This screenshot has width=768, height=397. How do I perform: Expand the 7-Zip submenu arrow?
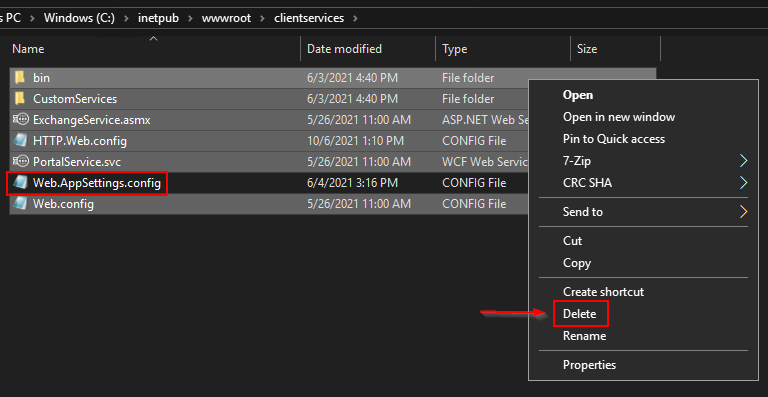click(x=744, y=161)
